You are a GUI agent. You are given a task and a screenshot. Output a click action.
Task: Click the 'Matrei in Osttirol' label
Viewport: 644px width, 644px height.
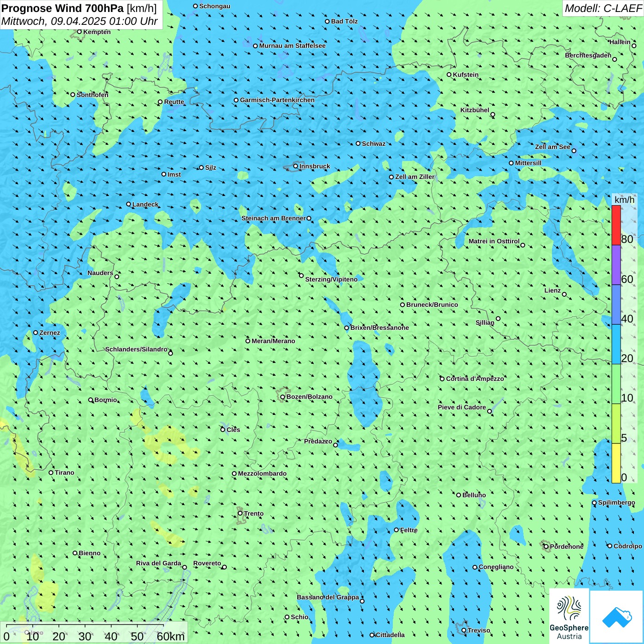tap(494, 241)
